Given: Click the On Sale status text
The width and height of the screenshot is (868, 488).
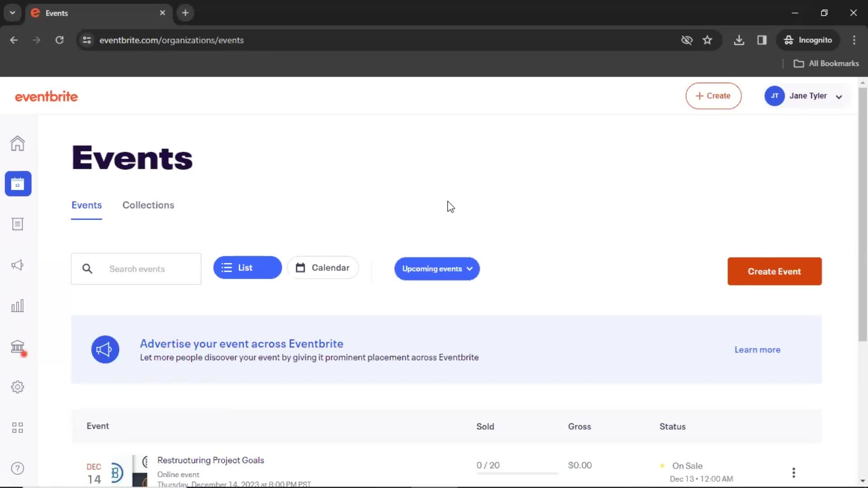Looking at the screenshot, I should [687, 466].
